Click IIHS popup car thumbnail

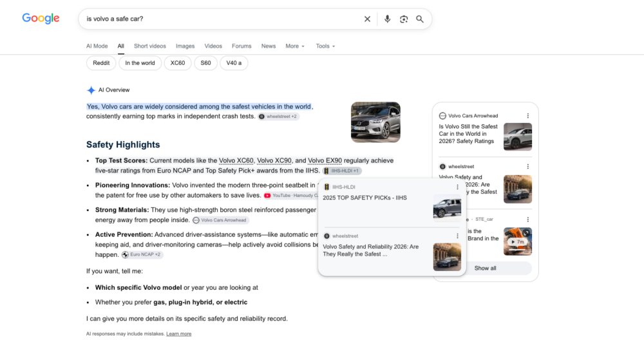447,208
